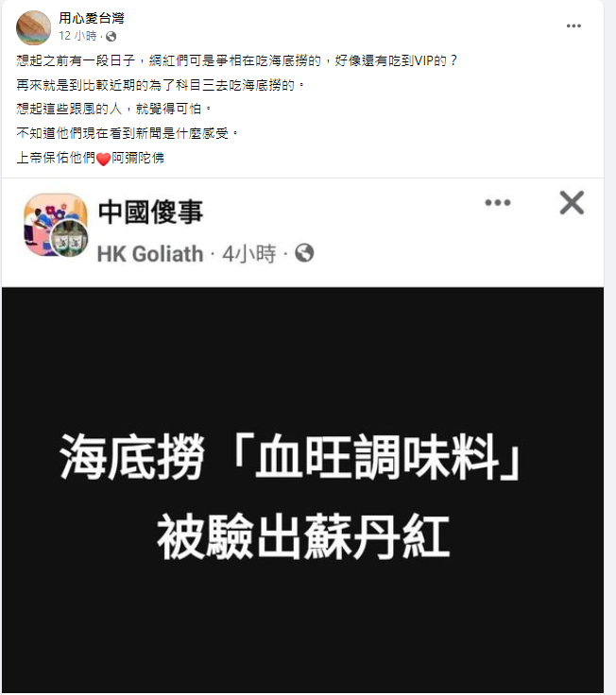Click the public globe icon beside 12 小時

[x=111, y=36]
